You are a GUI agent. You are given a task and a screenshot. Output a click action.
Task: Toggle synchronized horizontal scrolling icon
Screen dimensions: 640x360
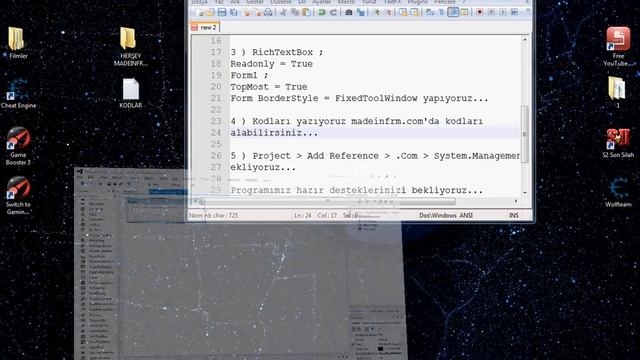tap(415, 12)
